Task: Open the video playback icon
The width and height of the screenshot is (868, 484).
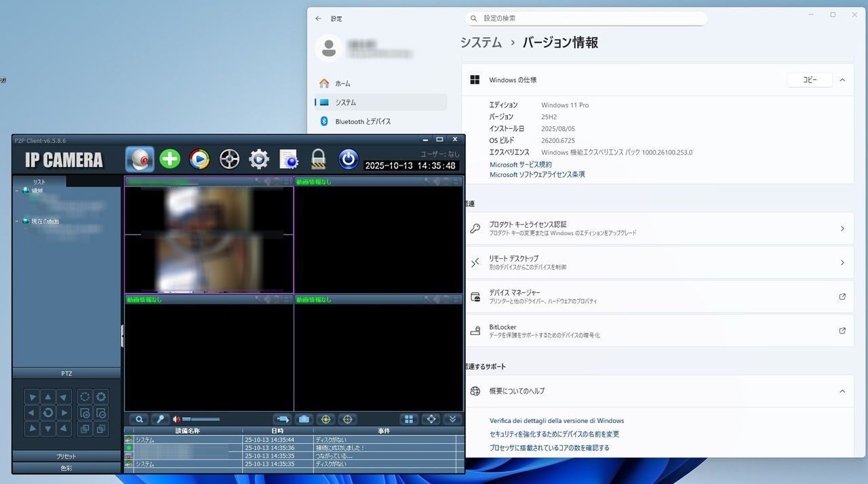Action: coord(199,159)
